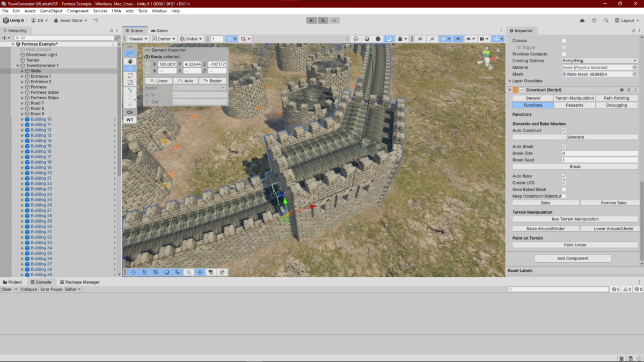The height and width of the screenshot is (362, 644).
Task: Click the WT tool button
Action: (x=130, y=120)
